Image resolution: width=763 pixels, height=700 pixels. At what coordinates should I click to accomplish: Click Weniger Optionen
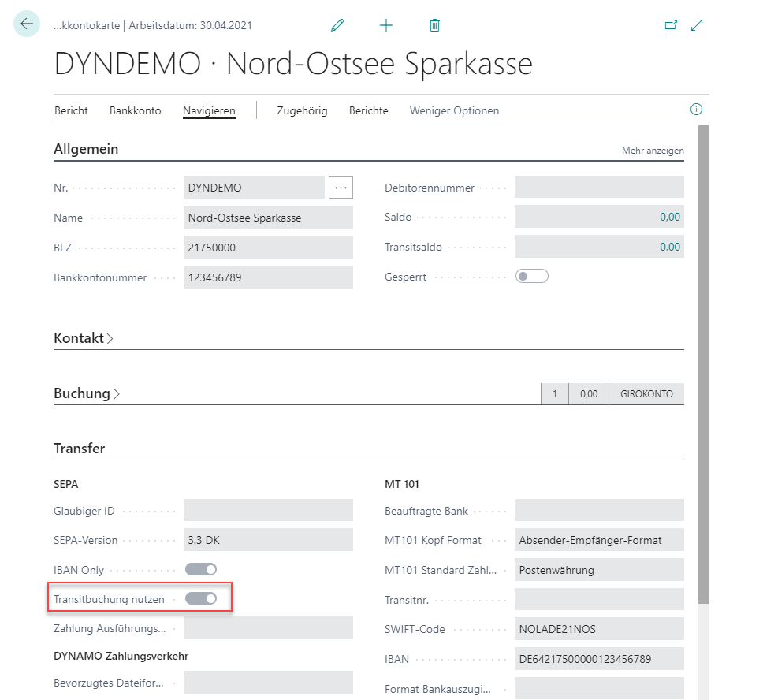(x=454, y=110)
